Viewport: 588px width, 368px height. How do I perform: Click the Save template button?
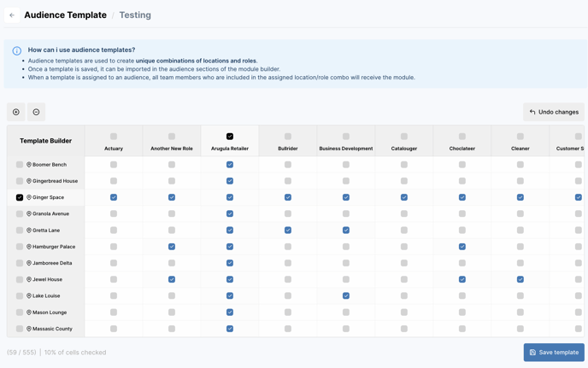tap(554, 352)
